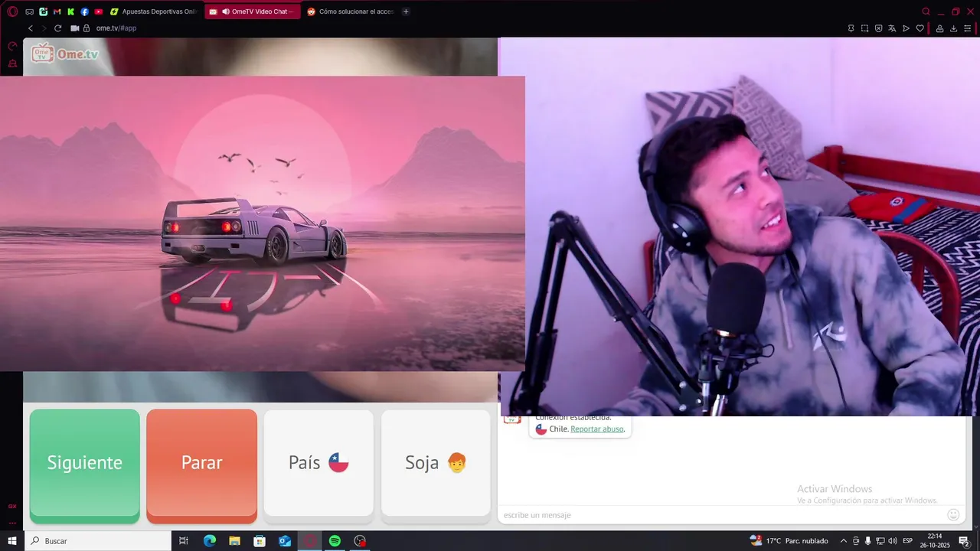The width and height of the screenshot is (980, 551).
Task: Expand hidden system tray icons
Action: tap(844, 541)
